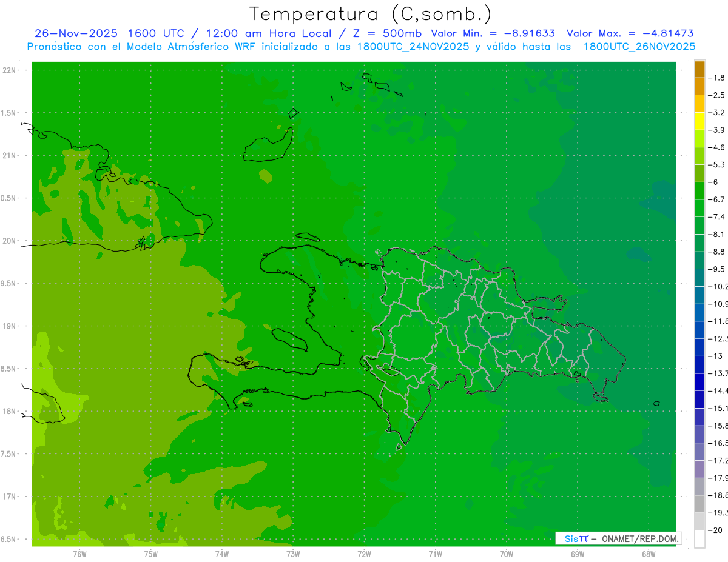Click the -8.8 colorbar value label

click(717, 252)
